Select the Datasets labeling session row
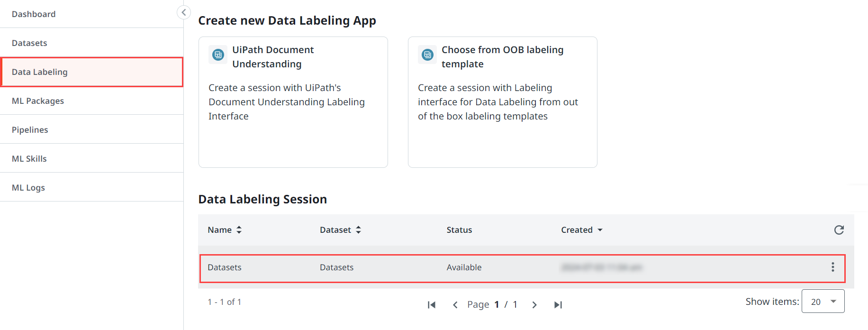This screenshot has width=868, height=330. [379, 268]
